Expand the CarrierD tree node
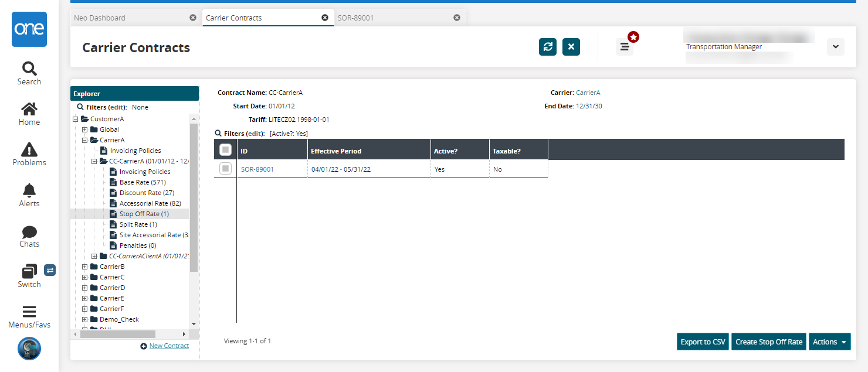 click(84, 288)
